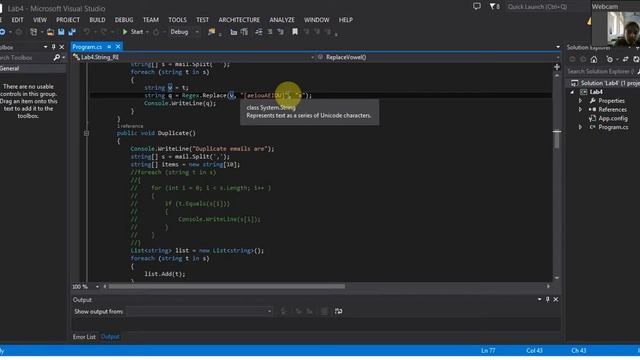Pin the Program.cs tab
The image size is (640, 360).
[x=109, y=47]
